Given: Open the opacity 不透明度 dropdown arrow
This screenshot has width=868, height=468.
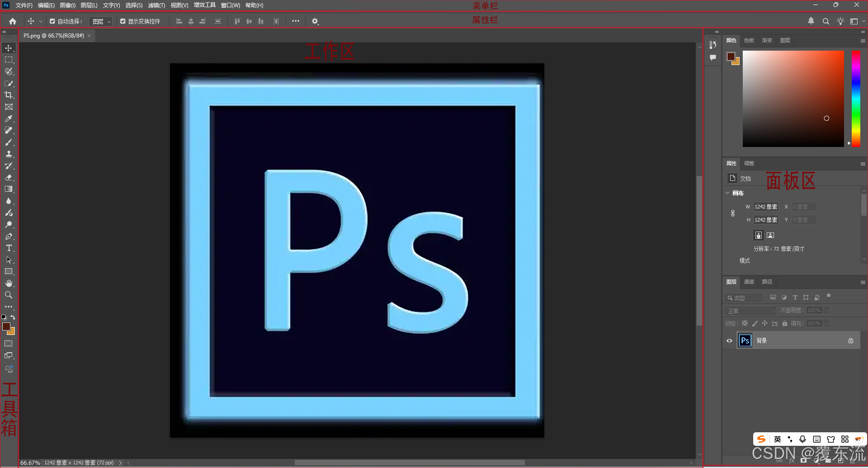Looking at the screenshot, I should 827,310.
